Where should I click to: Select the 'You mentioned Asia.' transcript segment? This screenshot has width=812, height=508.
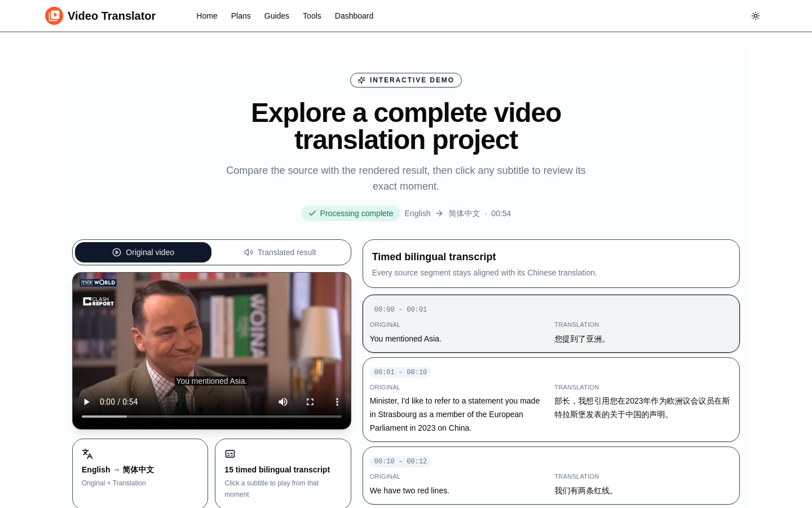[x=551, y=324]
